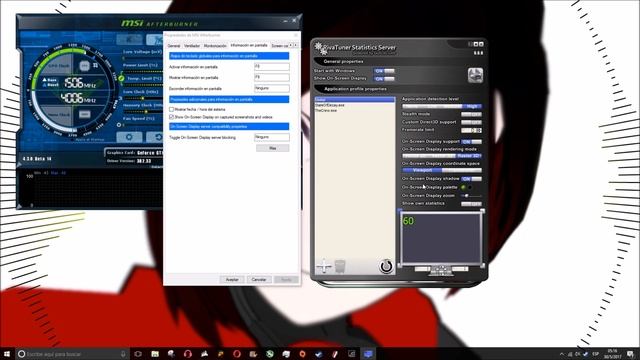Click the delete profile trash icon in RivaTuner

[x=340, y=266]
